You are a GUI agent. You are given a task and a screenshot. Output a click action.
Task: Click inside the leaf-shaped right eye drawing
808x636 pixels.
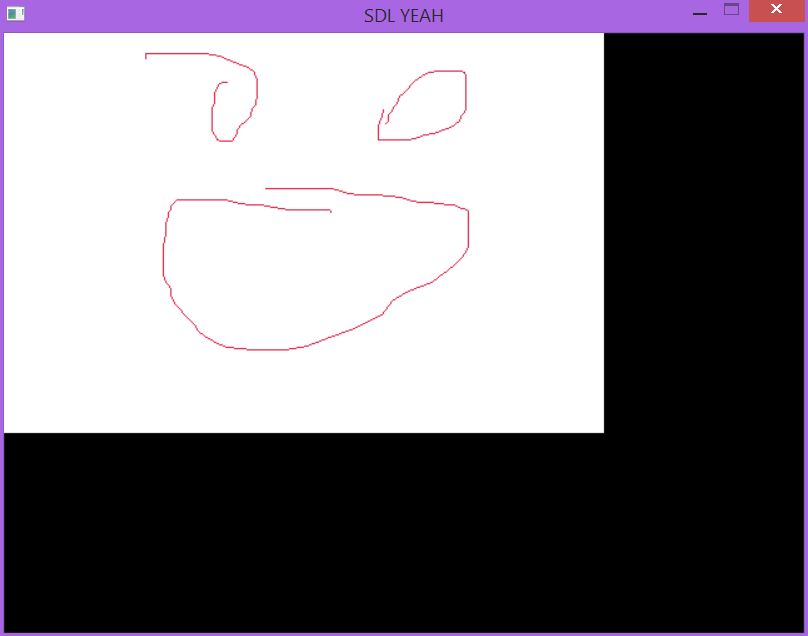click(x=430, y=105)
